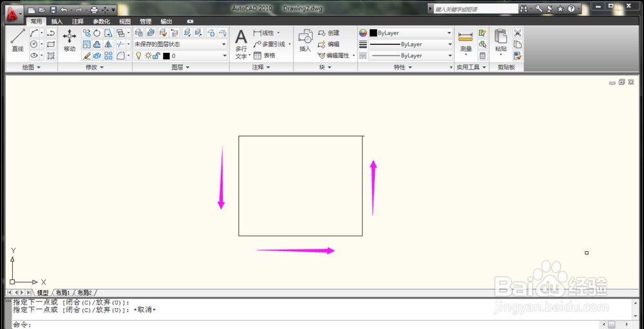The image size is (644, 329).
Task: Click the color wheel icon in Properties
Action: 363,33
